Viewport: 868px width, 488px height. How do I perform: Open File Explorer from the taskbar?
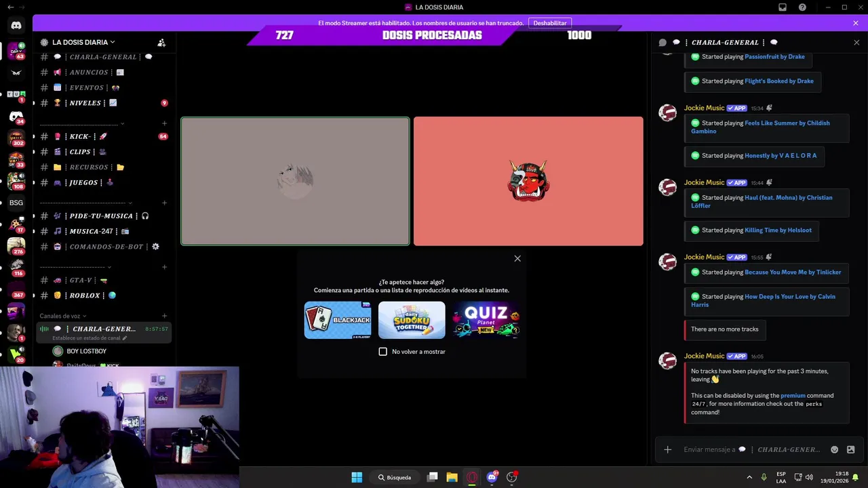click(452, 477)
